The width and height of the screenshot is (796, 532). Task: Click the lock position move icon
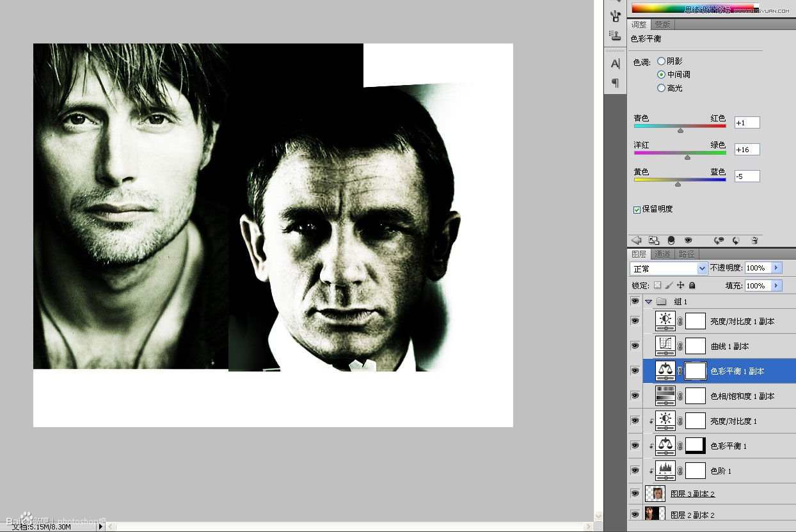click(x=680, y=286)
